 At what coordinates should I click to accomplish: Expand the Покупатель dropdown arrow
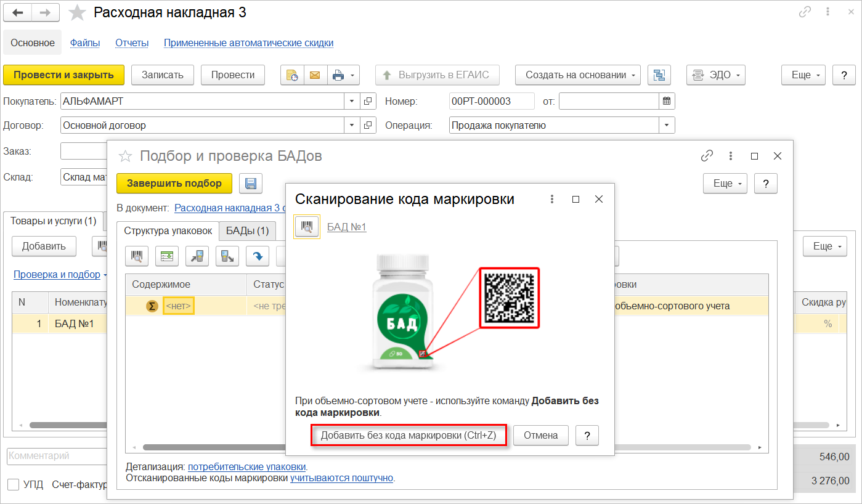tap(352, 101)
